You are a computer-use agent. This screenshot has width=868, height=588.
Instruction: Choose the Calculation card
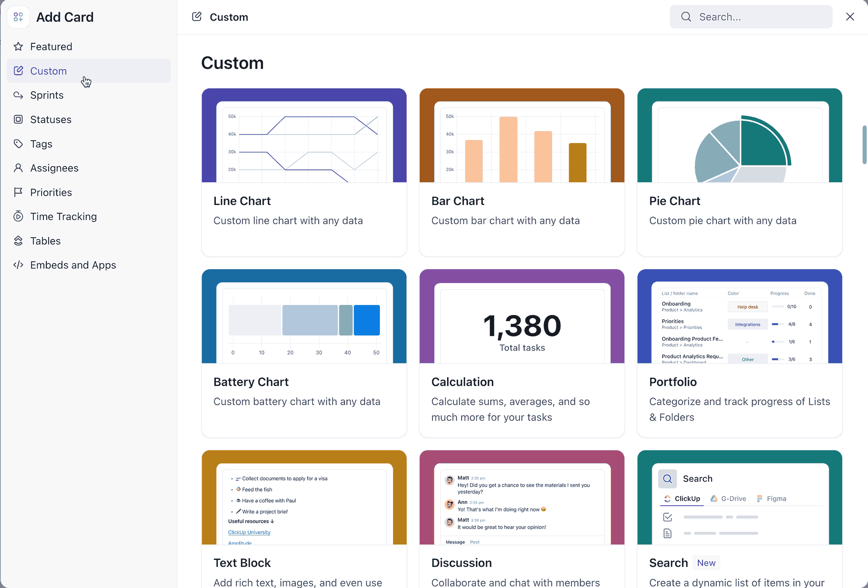[521, 353]
